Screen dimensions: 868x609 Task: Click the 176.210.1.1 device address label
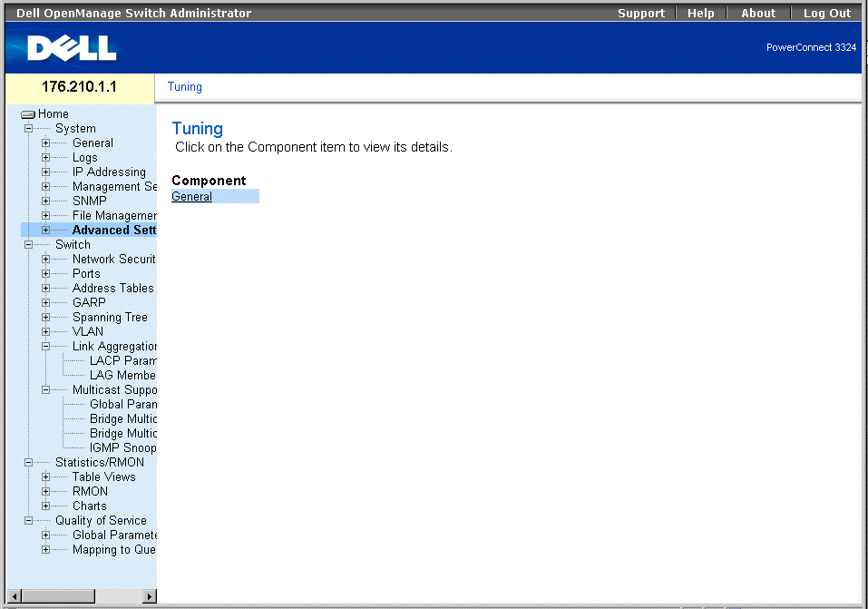79,87
